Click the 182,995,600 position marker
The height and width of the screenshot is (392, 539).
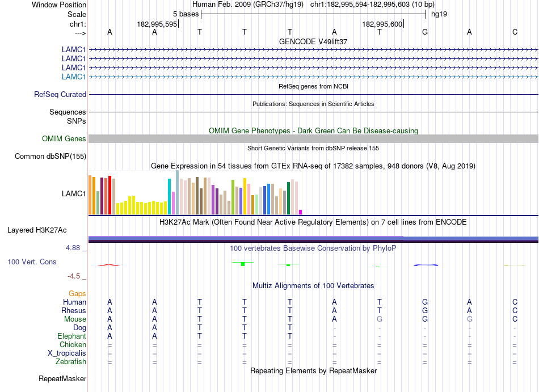coord(382,24)
